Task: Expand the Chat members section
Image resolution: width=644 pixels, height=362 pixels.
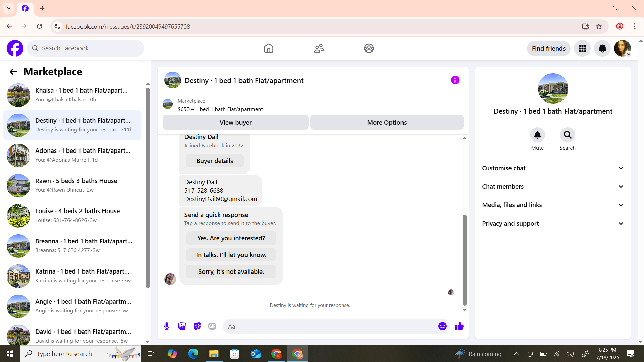Action: pyautogui.click(x=553, y=187)
